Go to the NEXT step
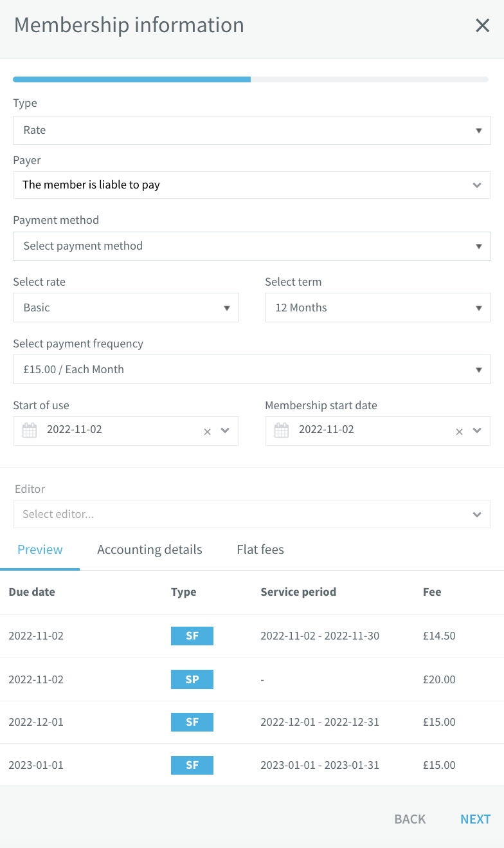Viewport: 504px width, 848px height. click(x=476, y=818)
